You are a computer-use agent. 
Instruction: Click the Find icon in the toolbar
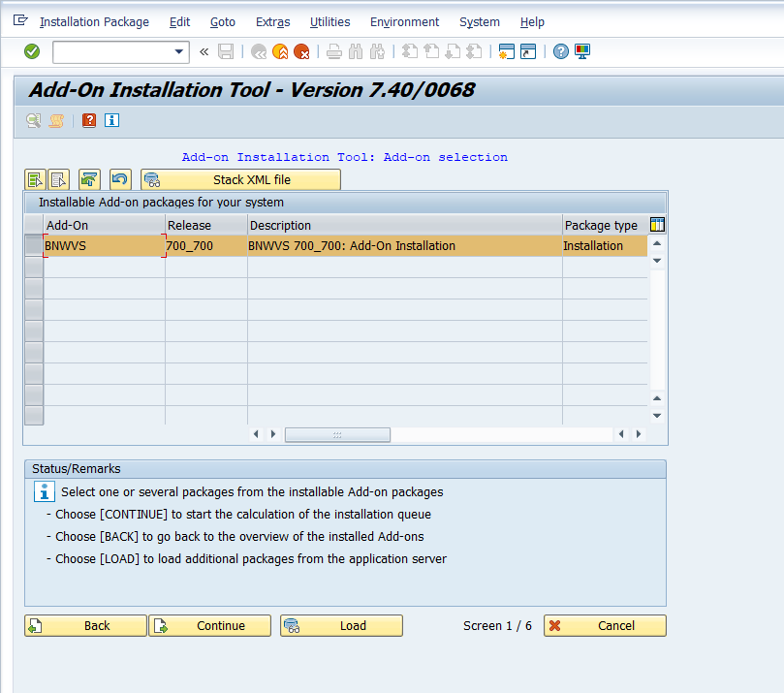[x=354, y=51]
